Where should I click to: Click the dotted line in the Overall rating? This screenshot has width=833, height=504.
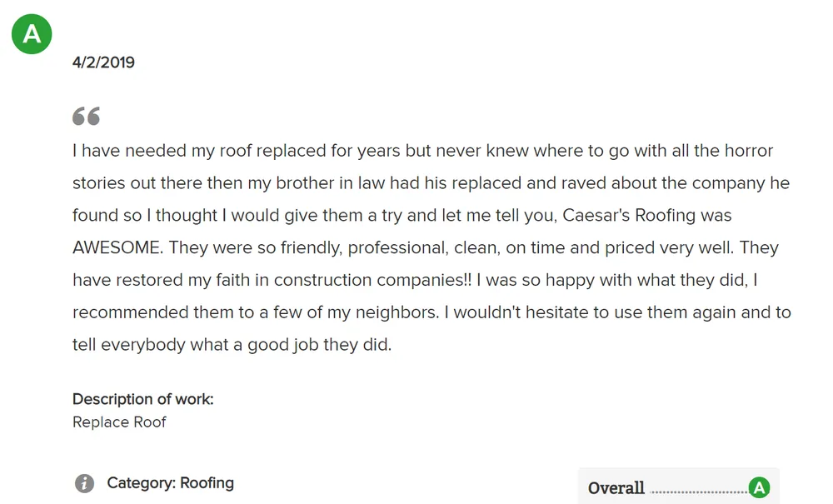coord(698,491)
